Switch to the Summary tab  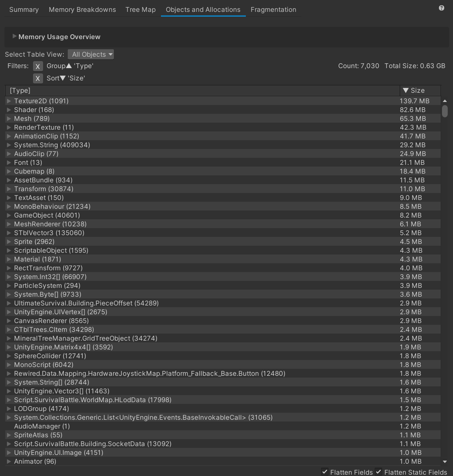[x=24, y=9]
